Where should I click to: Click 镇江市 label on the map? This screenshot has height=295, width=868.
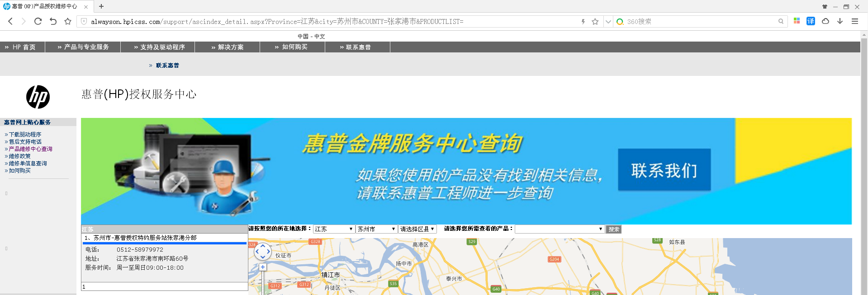click(331, 275)
